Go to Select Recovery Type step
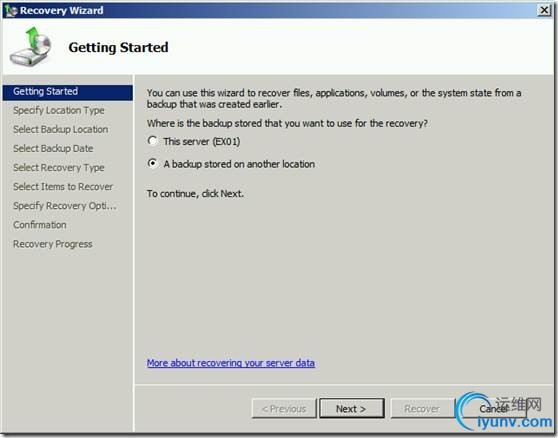 59,168
